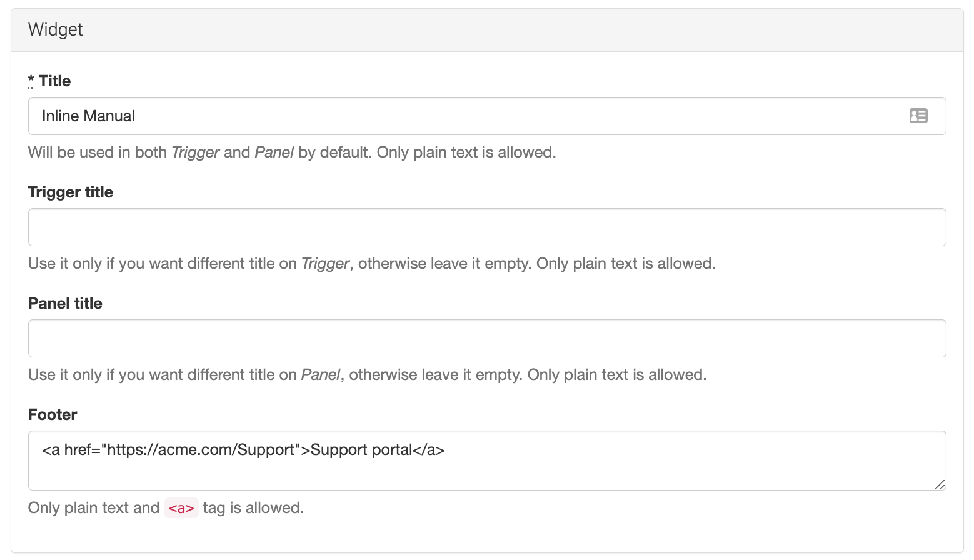Click the contact card icon in Title field
The height and width of the screenshot is (560, 974).
point(918,116)
